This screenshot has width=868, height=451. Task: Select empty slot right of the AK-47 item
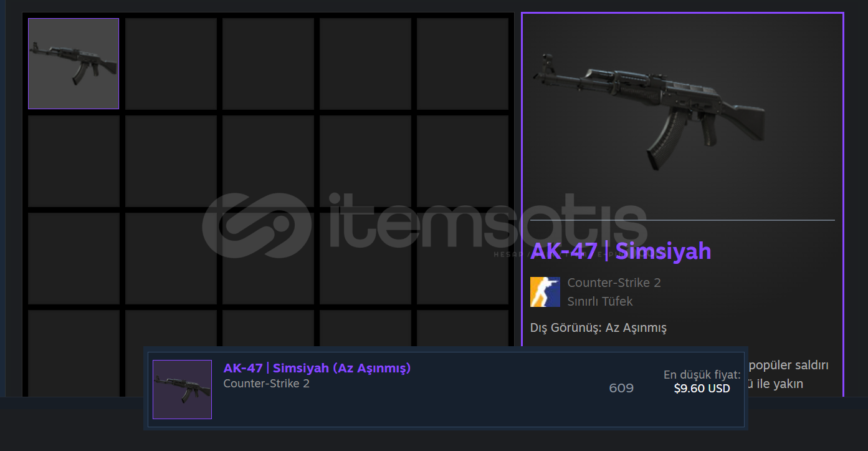point(171,64)
